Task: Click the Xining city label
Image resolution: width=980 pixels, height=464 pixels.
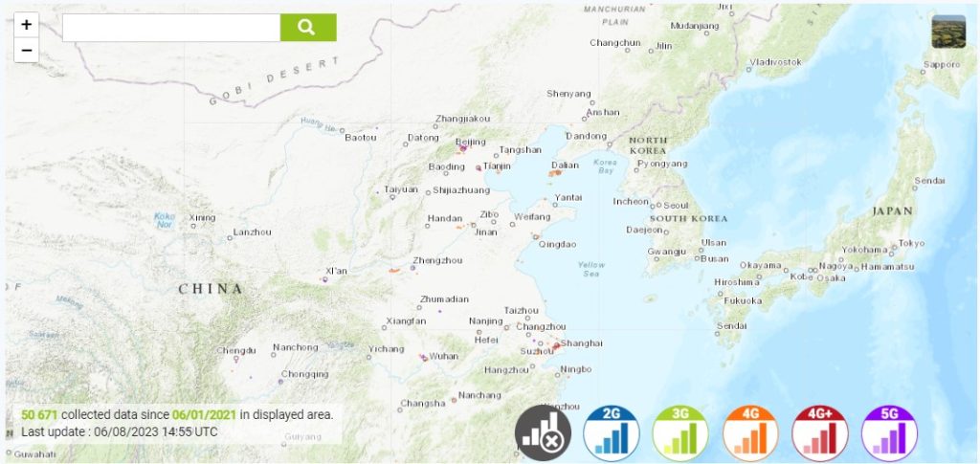Action: [x=202, y=218]
